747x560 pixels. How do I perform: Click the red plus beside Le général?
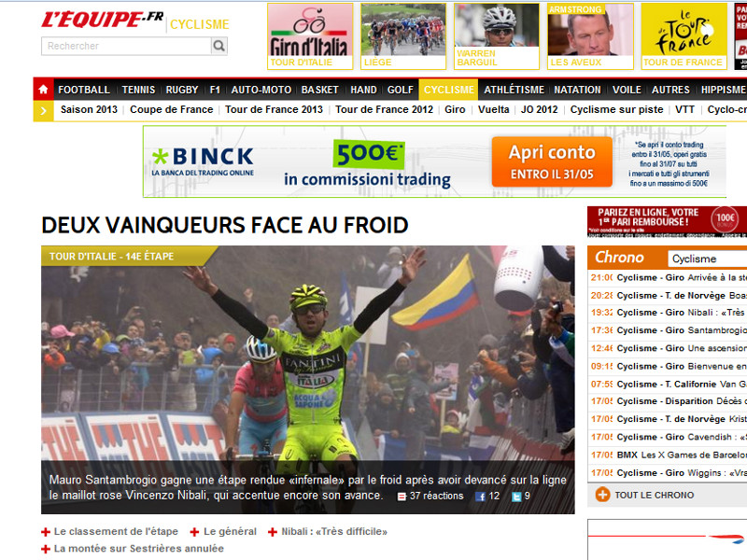click(194, 532)
